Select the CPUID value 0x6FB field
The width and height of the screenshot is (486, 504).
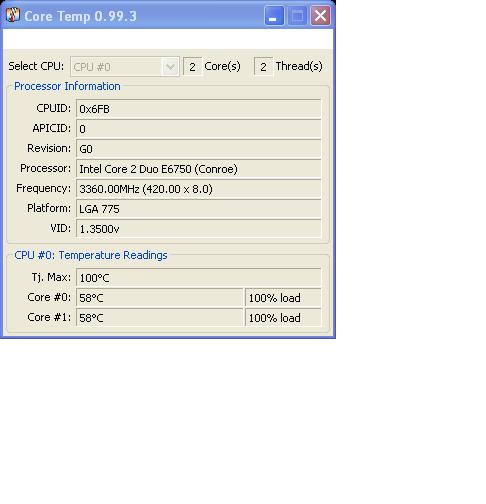(x=199, y=108)
